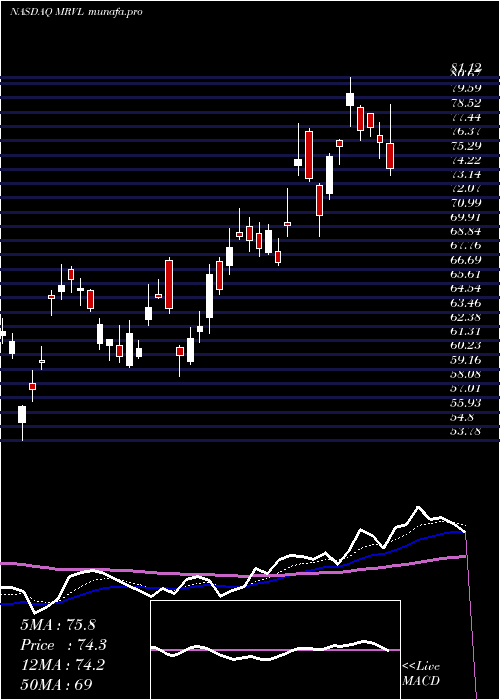Image resolution: width=500 pixels, height=700 pixels.
Task: Click the 75.29 price axis label
Action: (466, 146)
